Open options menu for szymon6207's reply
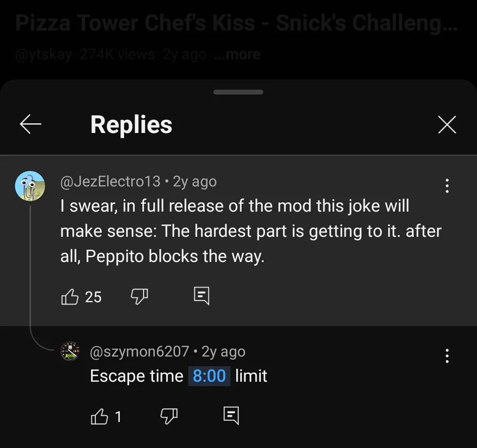 (447, 356)
